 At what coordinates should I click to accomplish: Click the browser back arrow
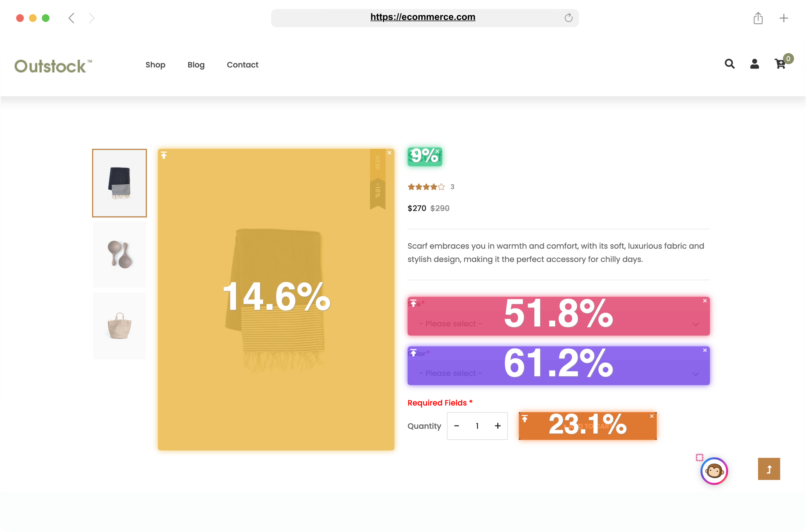tap(71, 18)
